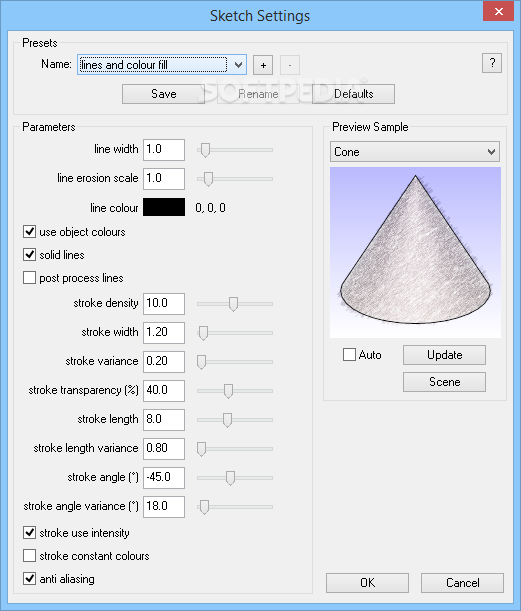Click the line erosion scale input field
The height and width of the screenshot is (611, 521).
[164, 179]
